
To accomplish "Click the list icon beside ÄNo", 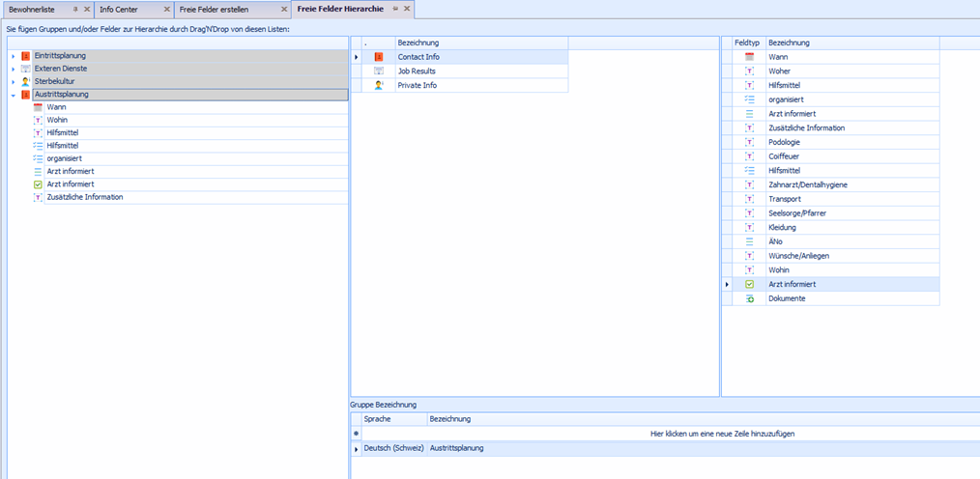I will click(x=749, y=241).
